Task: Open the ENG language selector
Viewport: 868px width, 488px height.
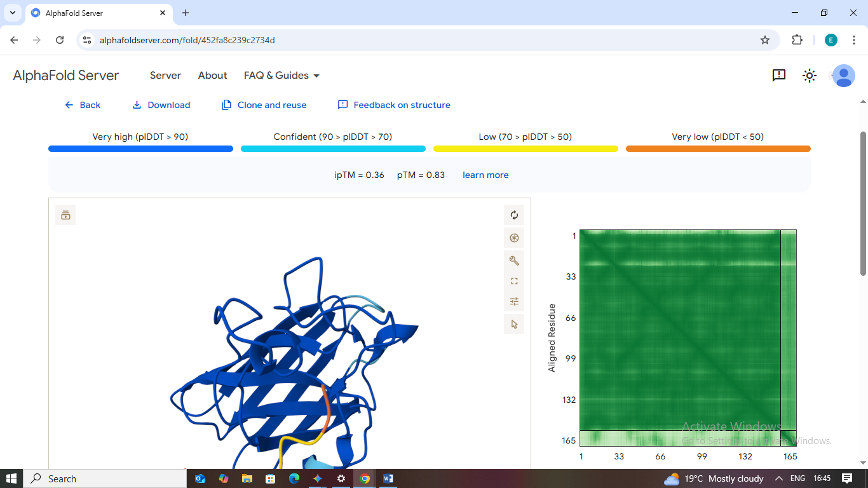Action: [797, 478]
